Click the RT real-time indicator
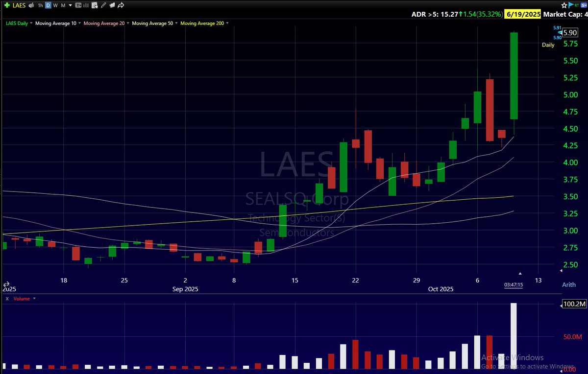The image size is (588, 374). point(577,5)
